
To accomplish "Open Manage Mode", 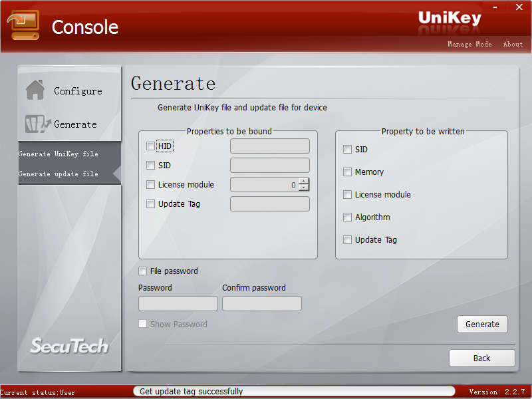I will pos(469,44).
